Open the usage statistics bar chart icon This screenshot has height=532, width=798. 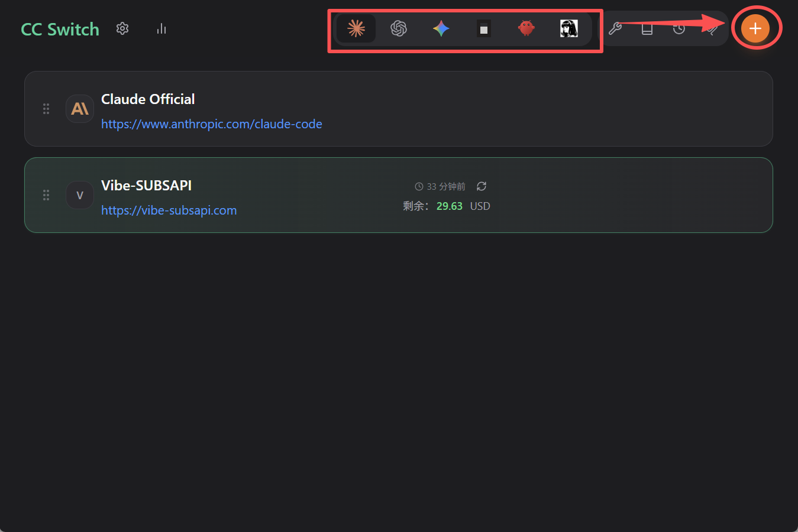coord(161,28)
